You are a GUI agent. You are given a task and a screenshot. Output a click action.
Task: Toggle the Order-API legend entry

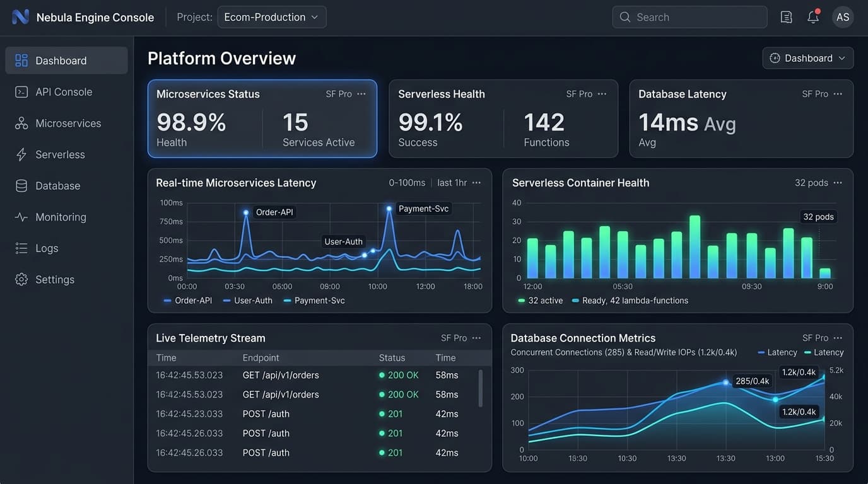click(188, 301)
